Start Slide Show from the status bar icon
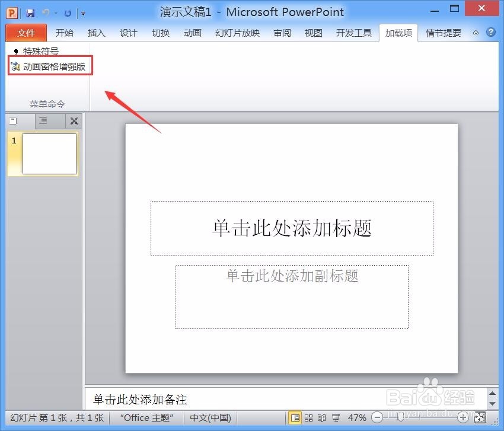504x431 pixels. coord(336,417)
